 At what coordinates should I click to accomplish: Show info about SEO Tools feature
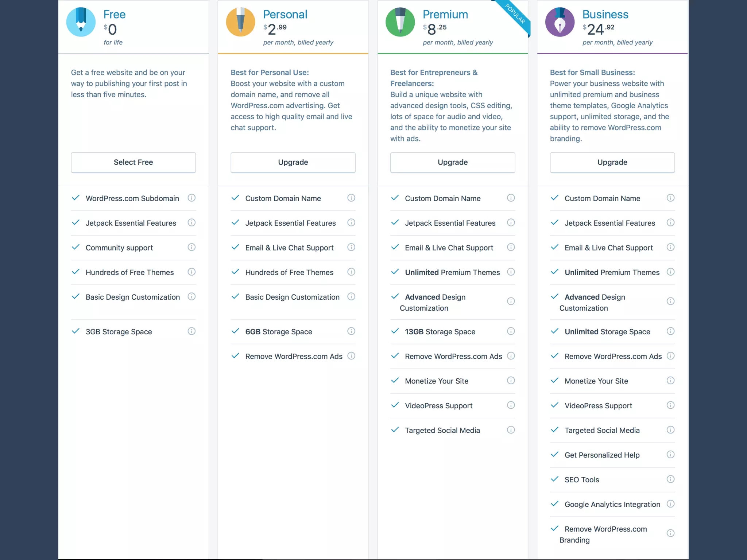coord(670,479)
